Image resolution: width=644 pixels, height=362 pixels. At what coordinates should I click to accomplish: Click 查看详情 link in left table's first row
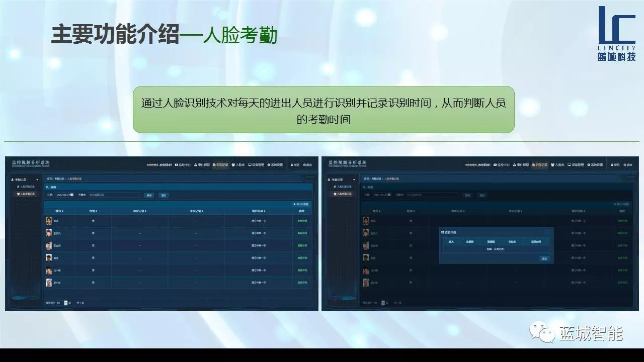point(302,221)
